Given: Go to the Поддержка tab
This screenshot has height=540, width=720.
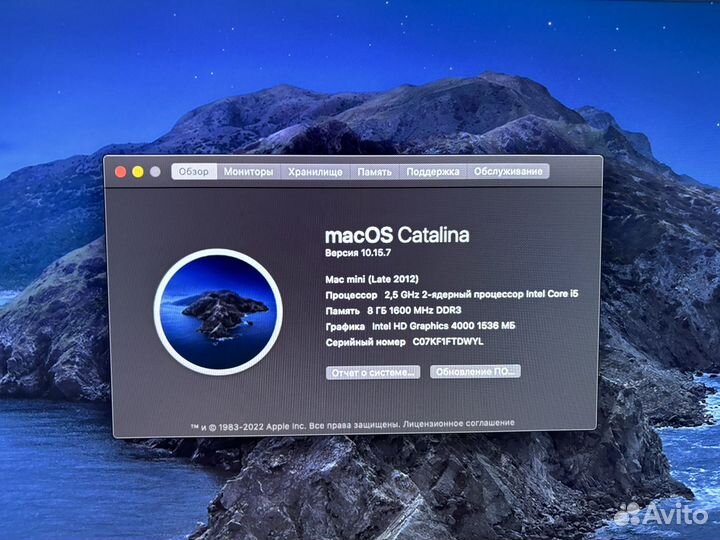Looking at the screenshot, I should (433, 172).
